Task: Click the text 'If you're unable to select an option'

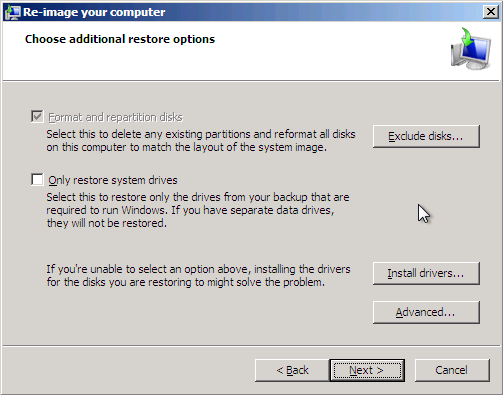Action: (x=147, y=269)
